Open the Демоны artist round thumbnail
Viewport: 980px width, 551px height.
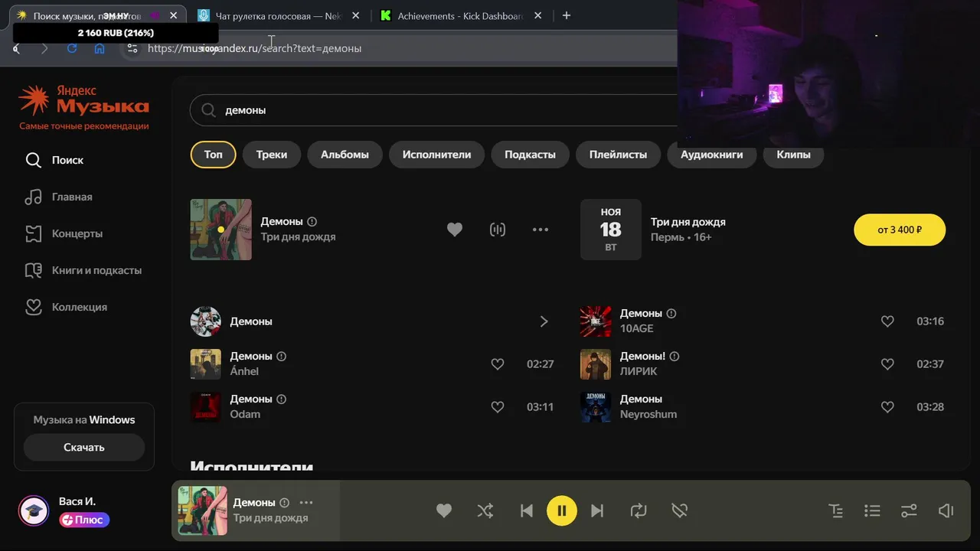click(x=205, y=321)
